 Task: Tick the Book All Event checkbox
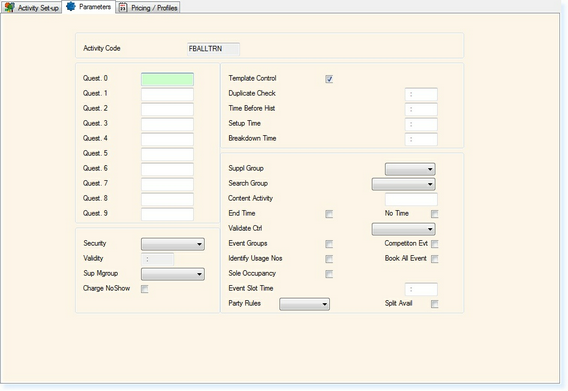click(435, 259)
